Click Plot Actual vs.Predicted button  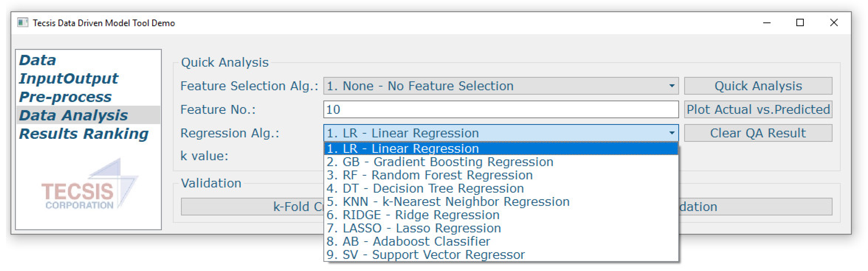click(x=758, y=110)
